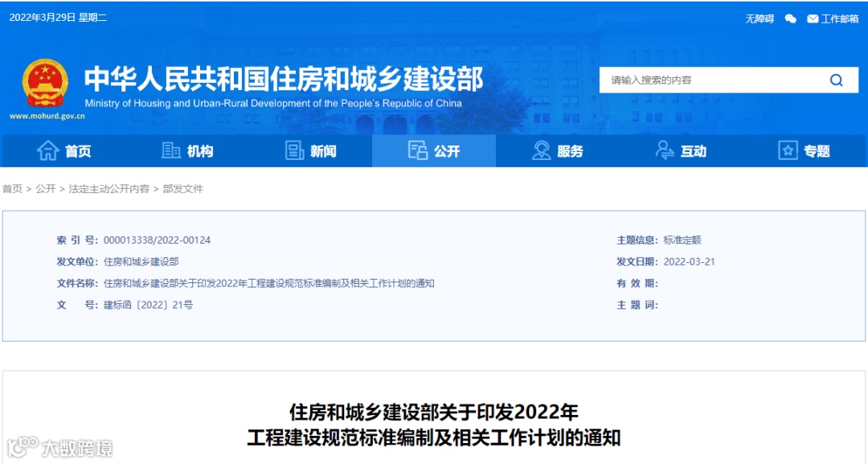Open the 服务 navigation tab

coord(558,150)
